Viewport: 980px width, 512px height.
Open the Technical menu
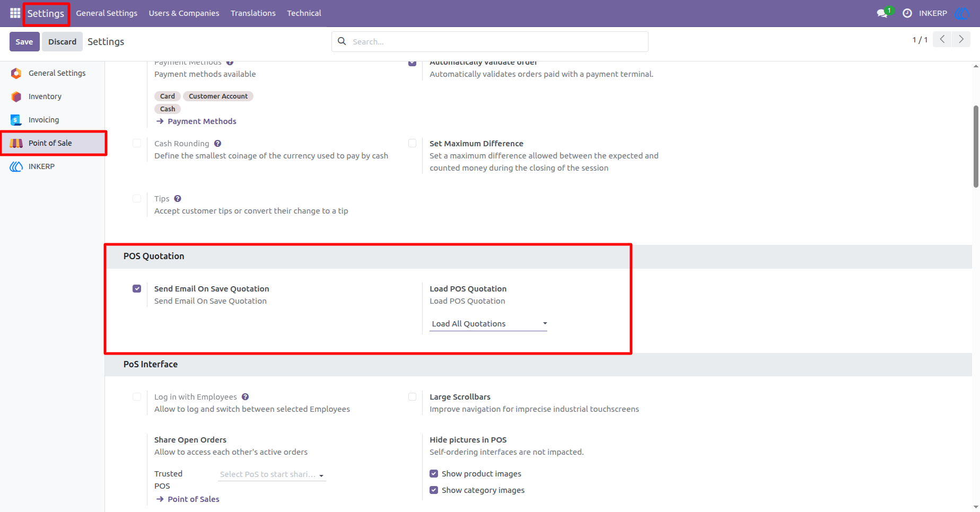coord(304,13)
